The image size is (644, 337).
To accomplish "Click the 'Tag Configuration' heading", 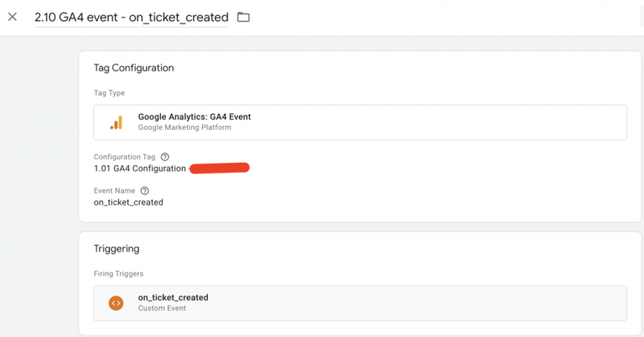I will (x=133, y=68).
